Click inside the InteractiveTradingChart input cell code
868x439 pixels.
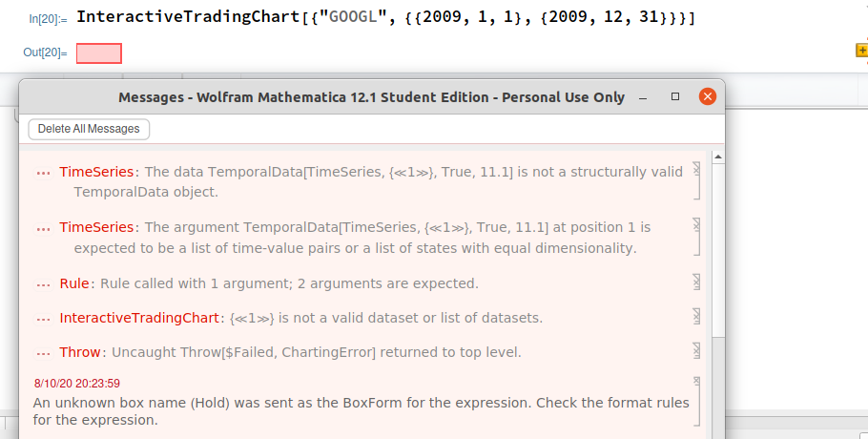pyautogui.click(x=385, y=17)
